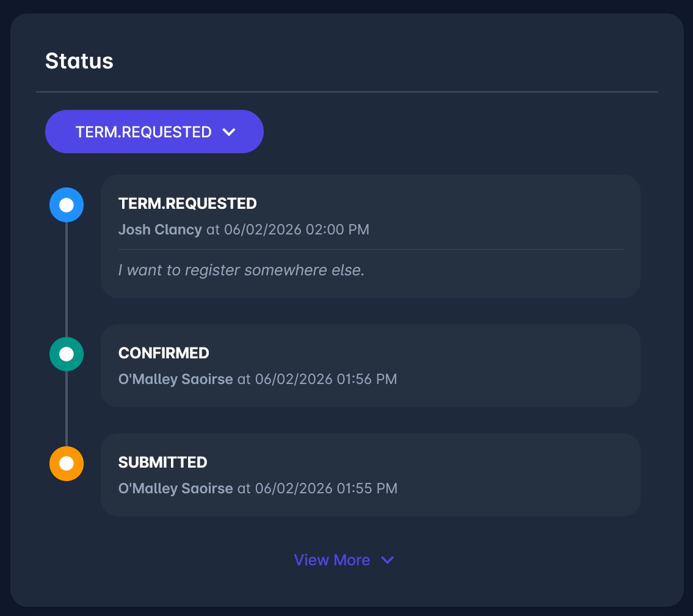Image resolution: width=693 pixels, height=616 pixels.
Task: Select the TERM.REQUESTED history card title
Action: [x=187, y=203]
